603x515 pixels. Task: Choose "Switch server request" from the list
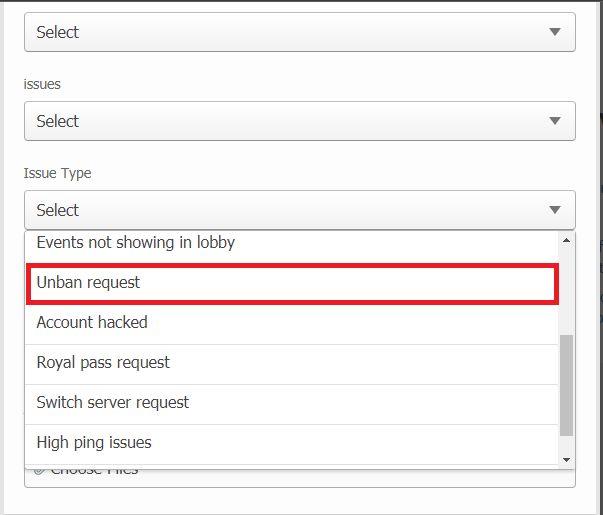[x=113, y=402]
